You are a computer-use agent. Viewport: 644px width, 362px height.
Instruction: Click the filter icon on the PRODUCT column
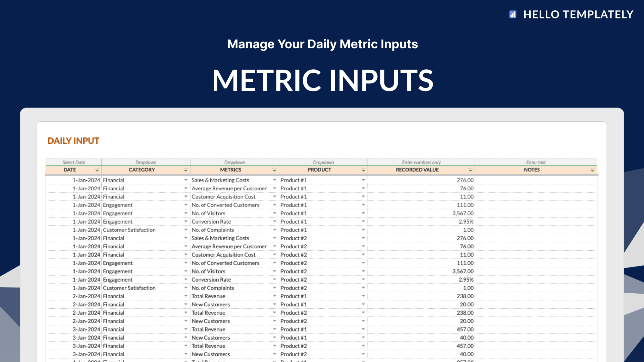(x=363, y=170)
